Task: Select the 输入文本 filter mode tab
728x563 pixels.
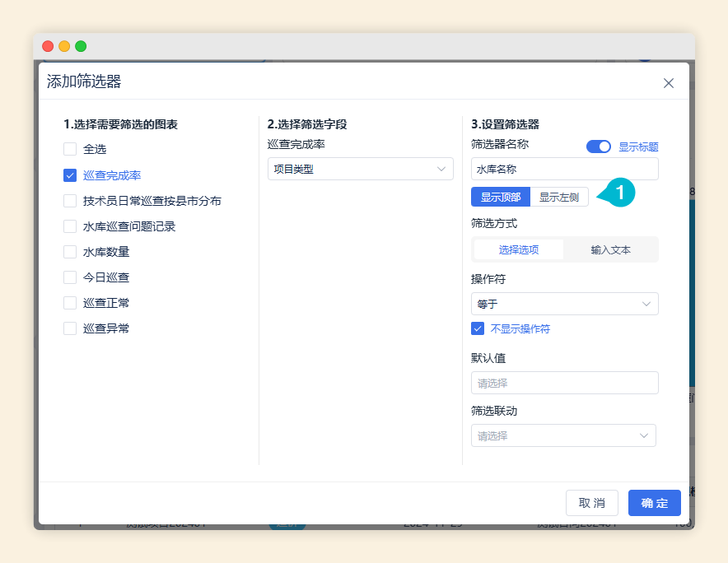Action: pyautogui.click(x=610, y=249)
